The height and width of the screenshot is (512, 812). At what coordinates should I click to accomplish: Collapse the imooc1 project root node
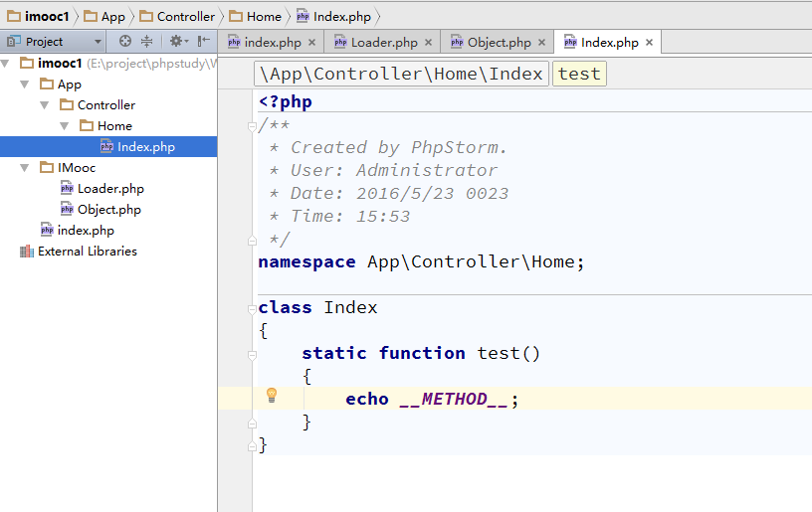coord(5,63)
